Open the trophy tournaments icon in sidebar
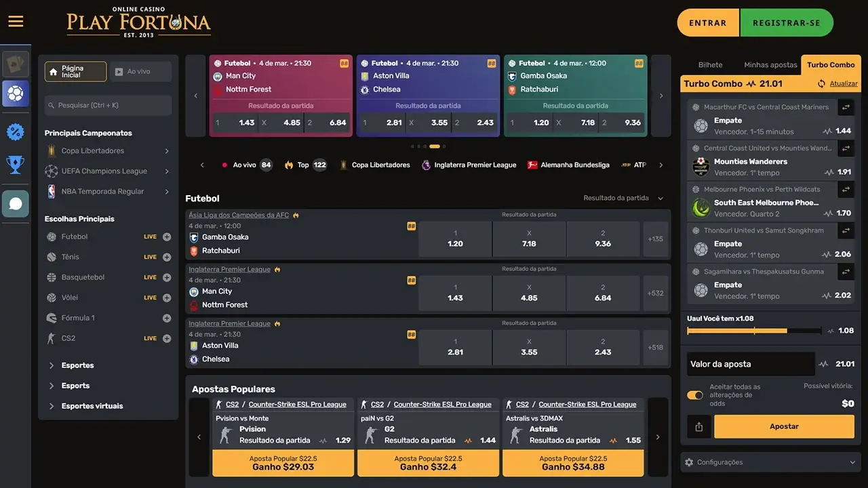 click(x=16, y=165)
